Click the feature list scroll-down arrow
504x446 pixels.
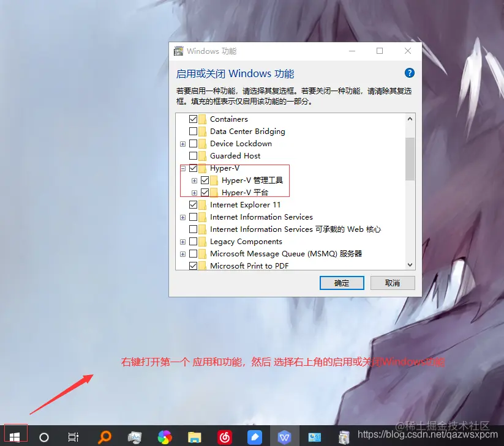point(410,264)
